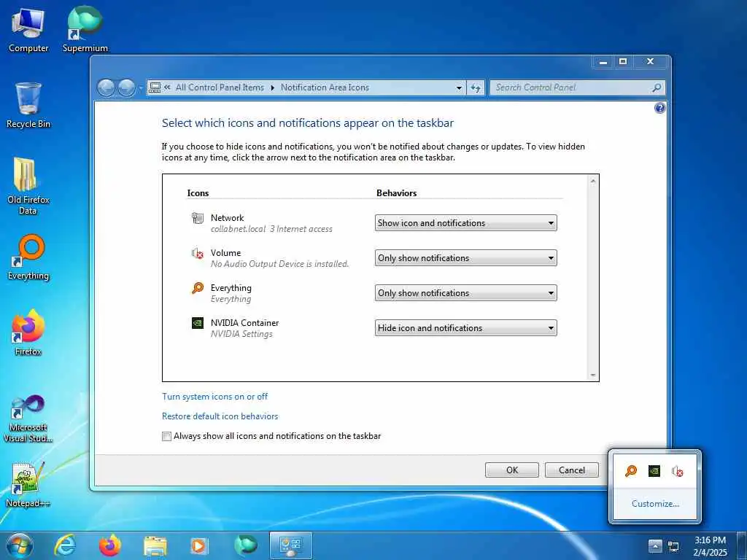Click the NVIDIA Container icon in the list
Image resolution: width=747 pixels, height=560 pixels.
(x=197, y=323)
